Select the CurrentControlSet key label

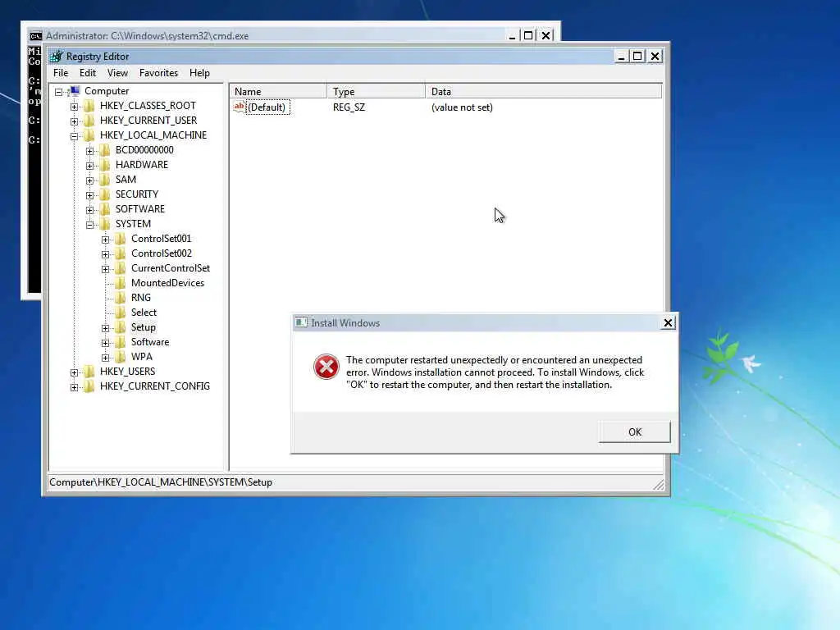click(x=171, y=268)
